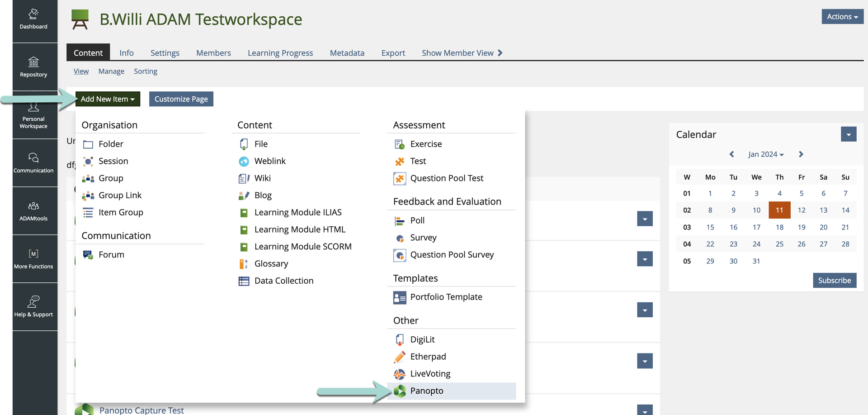Expand the Actions dropdown
This screenshot has width=868, height=415.
842,17
